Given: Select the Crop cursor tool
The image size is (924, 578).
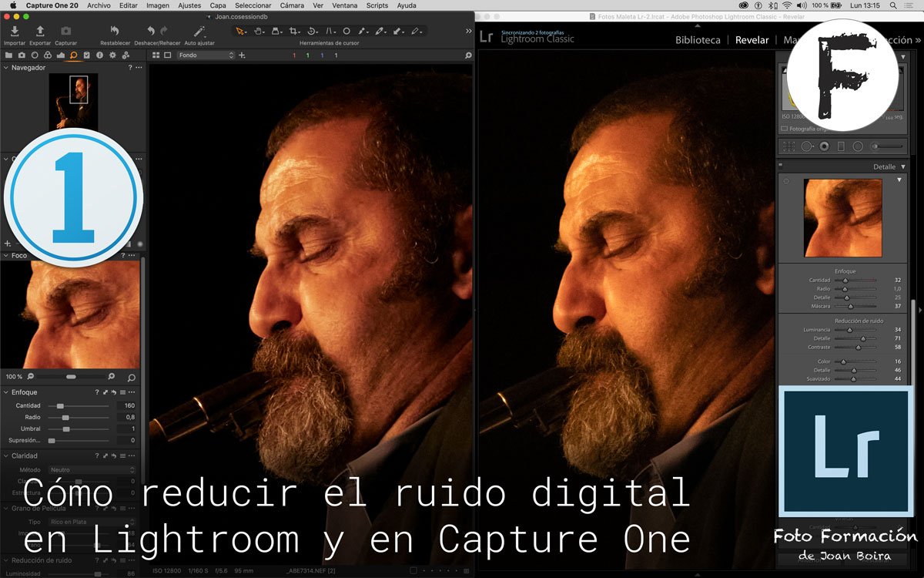Looking at the screenshot, I should tap(294, 31).
